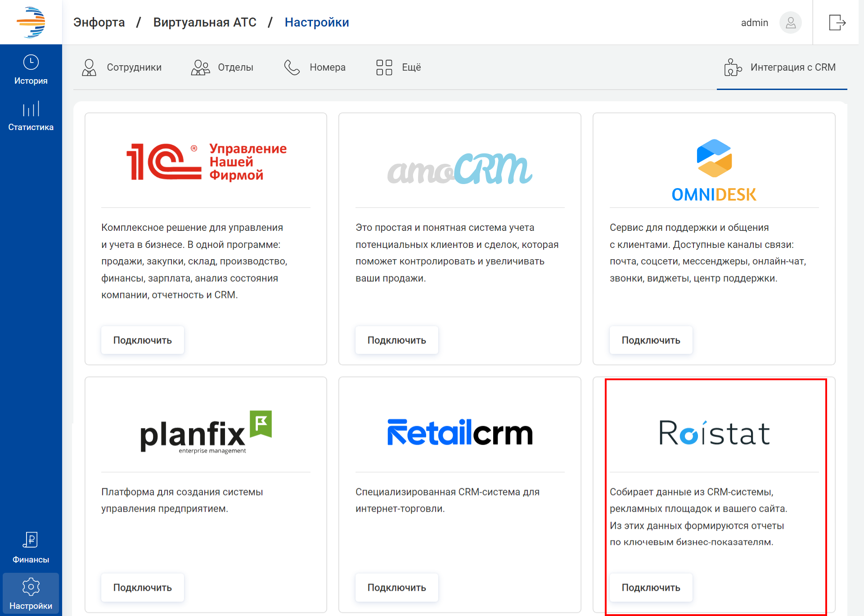Screen dimensions: 864x616
Task: Click the Departments group icon
Action: coord(200,67)
